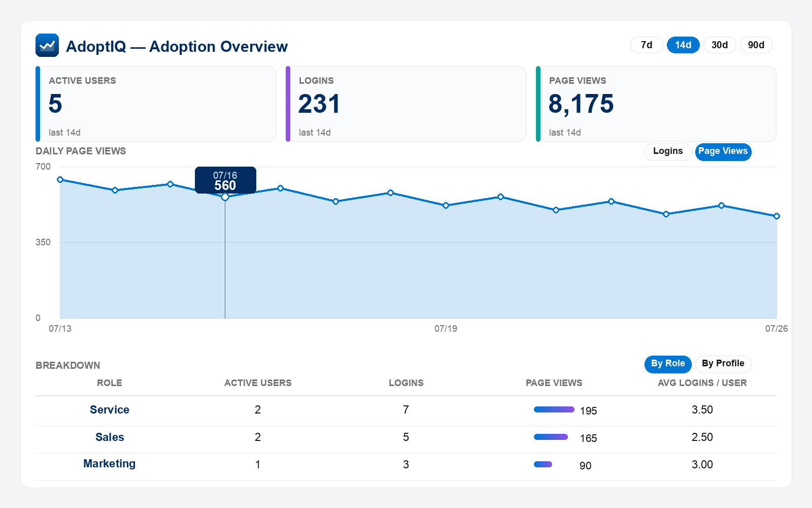Click the Marketing avg logins value 3.00
812x508 pixels.
click(702, 465)
